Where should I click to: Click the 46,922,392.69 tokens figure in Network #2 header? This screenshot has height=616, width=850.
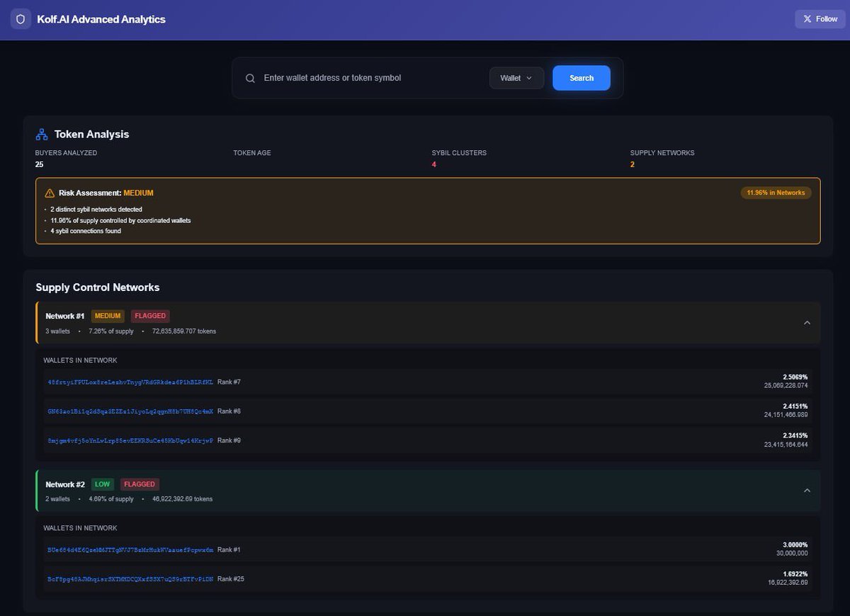pyautogui.click(x=182, y=499)
